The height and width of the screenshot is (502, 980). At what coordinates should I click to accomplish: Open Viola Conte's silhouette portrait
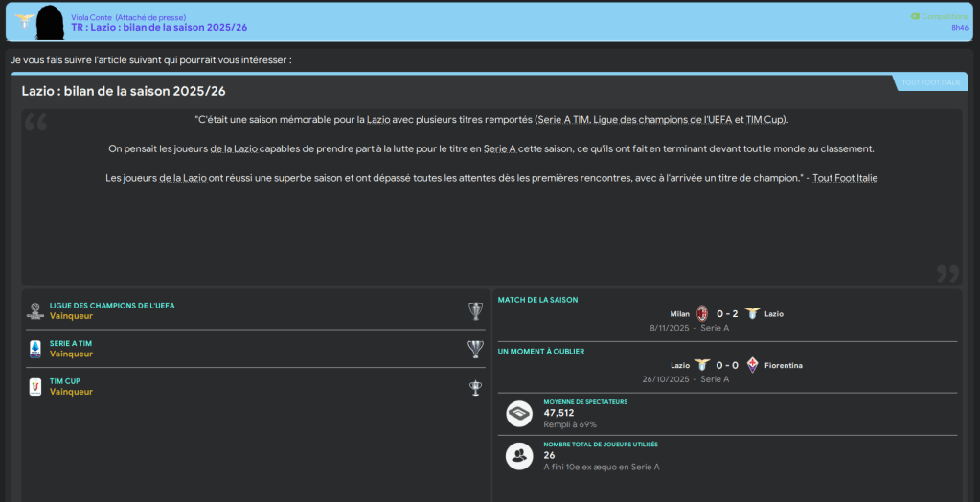click(x=50, y=22)
